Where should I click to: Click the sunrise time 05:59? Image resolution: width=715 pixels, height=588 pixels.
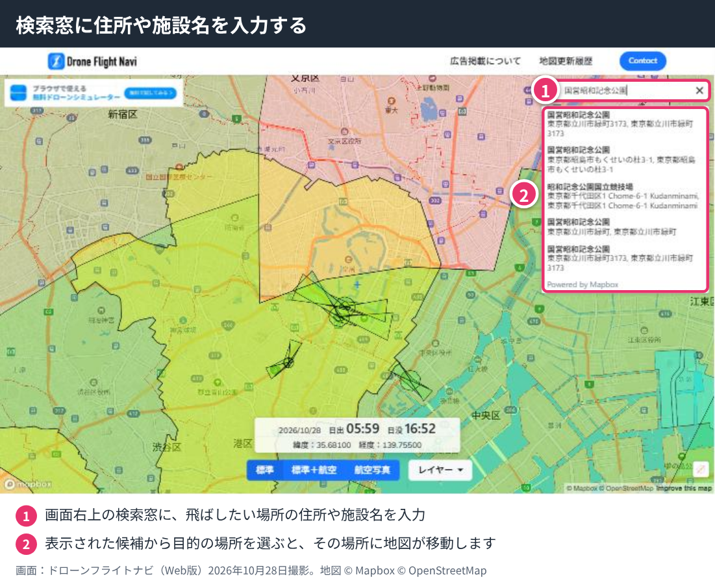[362, 428]
